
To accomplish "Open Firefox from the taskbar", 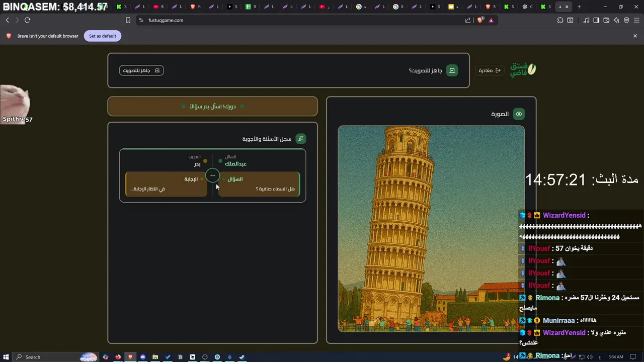I will tap(118, 357).
